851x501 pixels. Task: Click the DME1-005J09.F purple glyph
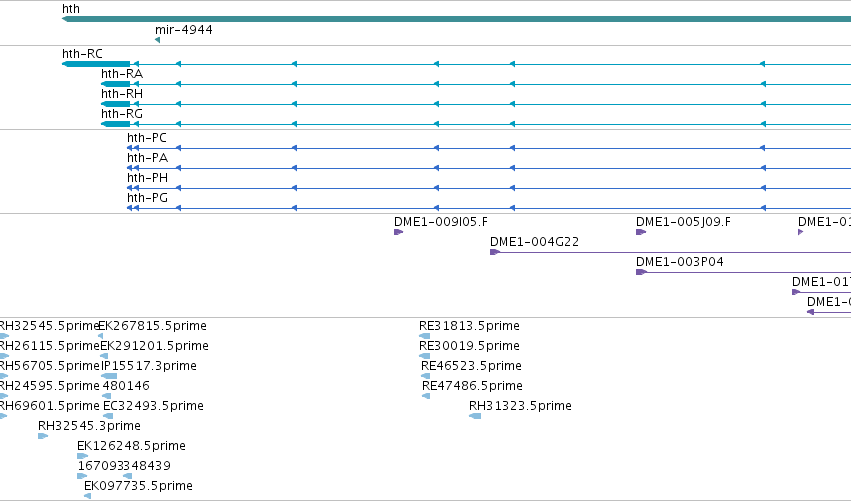tap(641, 232)
